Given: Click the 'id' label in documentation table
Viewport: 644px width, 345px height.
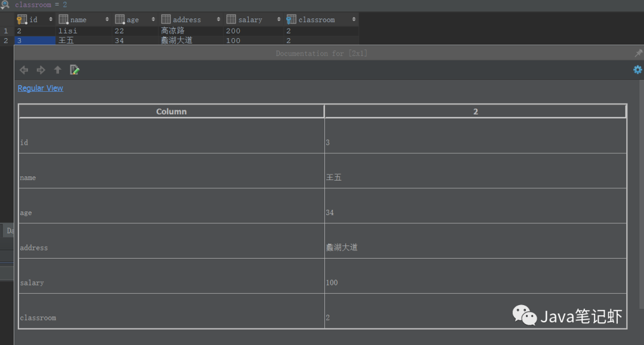Looking at the screenshot, I should point(24,142).
